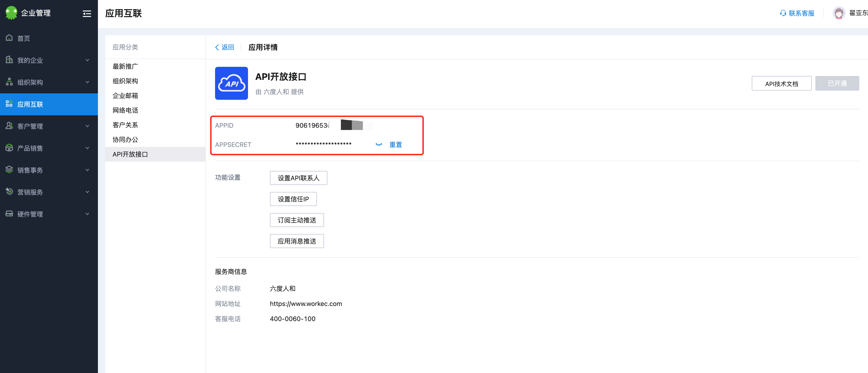The height and width of the screenshot is (373, 868).
Task: Click the 联系客服 link
Action: point(801,13)
